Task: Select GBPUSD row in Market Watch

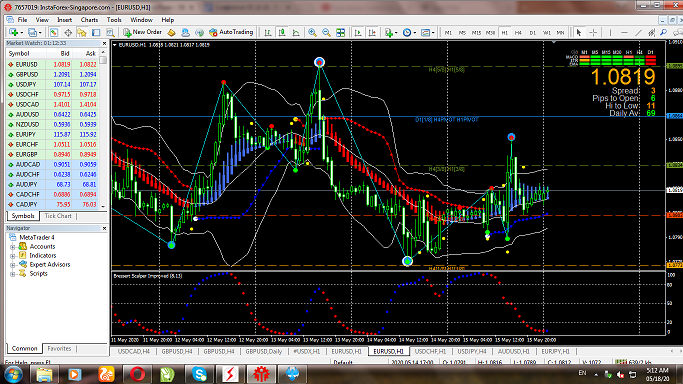Action: [52, 74]
